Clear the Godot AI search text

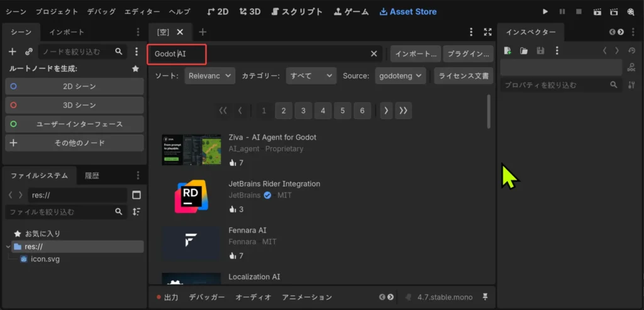click(x=374, y=54)
